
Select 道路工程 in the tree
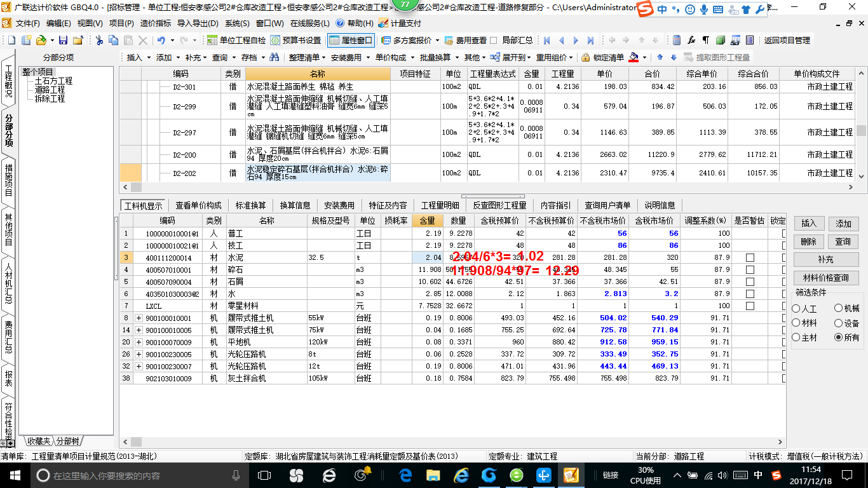click(50, 90)
